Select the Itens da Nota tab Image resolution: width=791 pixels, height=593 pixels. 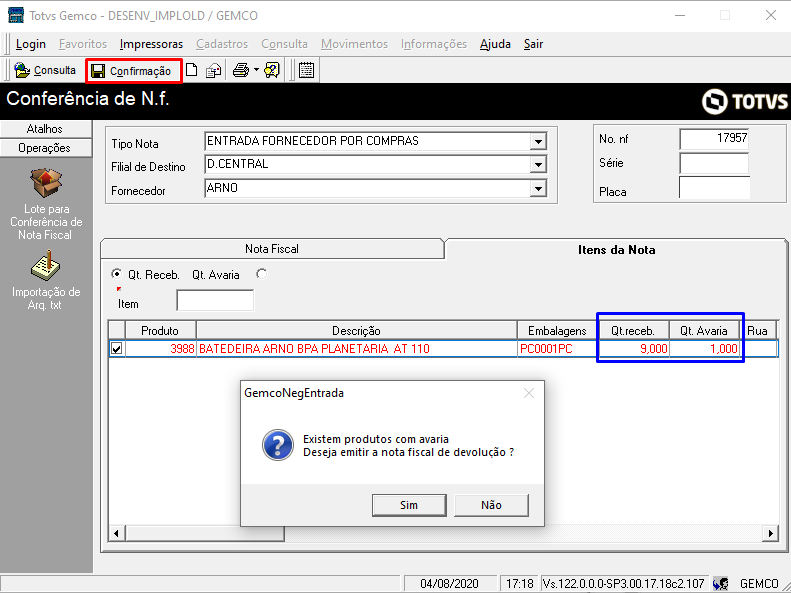point(616,250)
